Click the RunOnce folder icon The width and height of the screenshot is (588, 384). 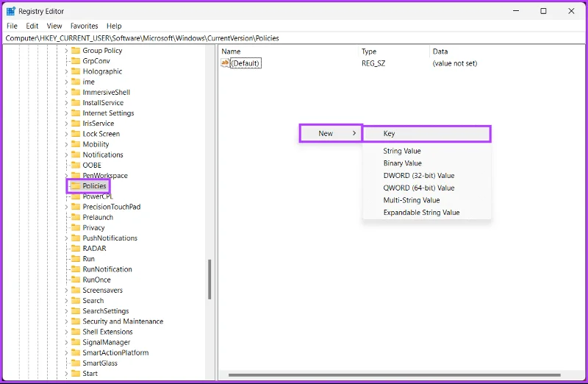tap(76, 280)
